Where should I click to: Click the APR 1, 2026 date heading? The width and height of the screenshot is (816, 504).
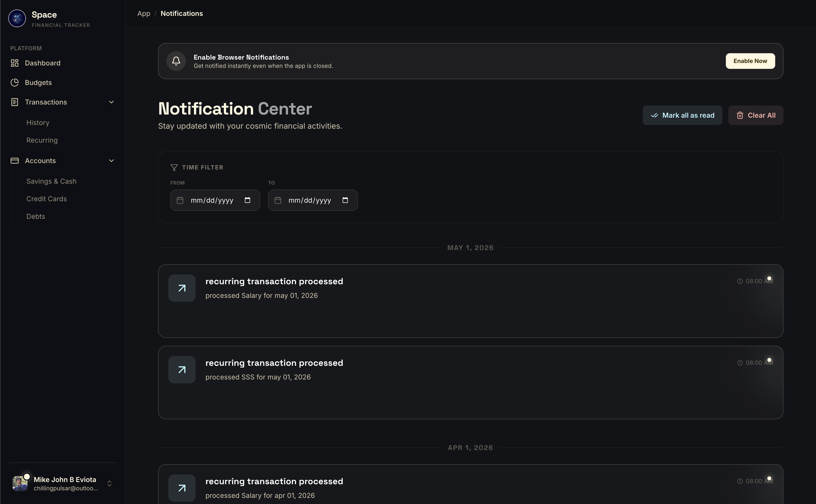click(x=471, y=448)
